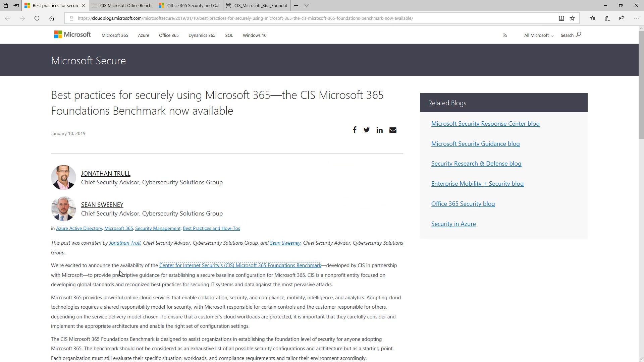
Task: Open Microsoft 365 nav item
Action: point(115,35)
